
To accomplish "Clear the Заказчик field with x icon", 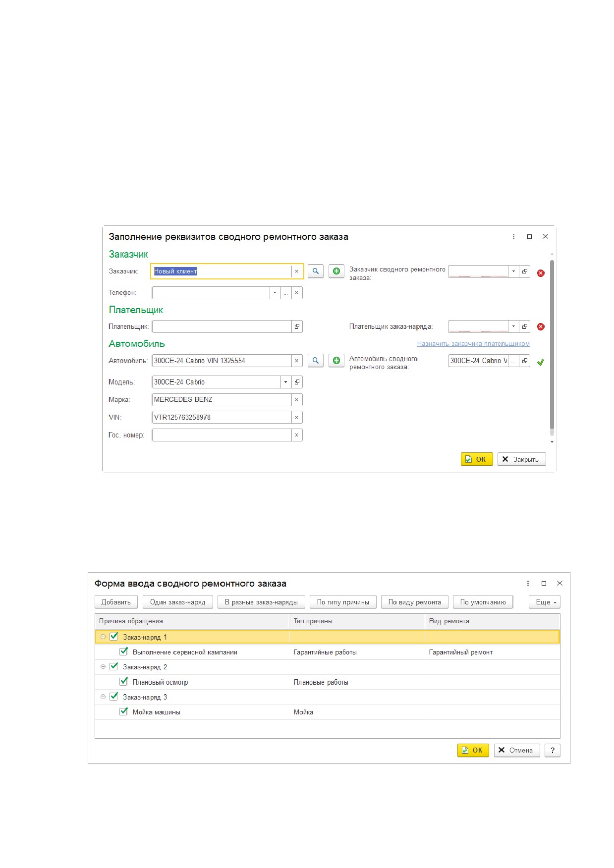I will tap(296, 271).
